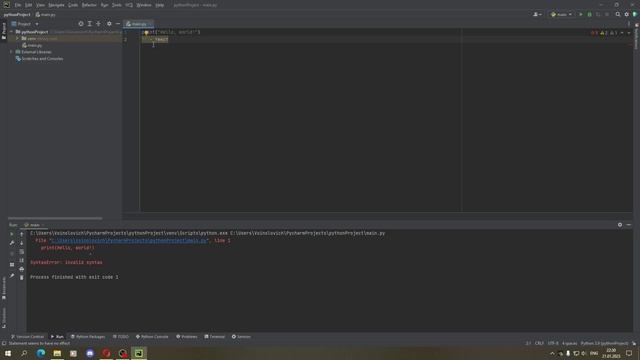The image size is (640, 360).
Task: Toggle the Project tool window sidebar button
Action: coord(4,31)
